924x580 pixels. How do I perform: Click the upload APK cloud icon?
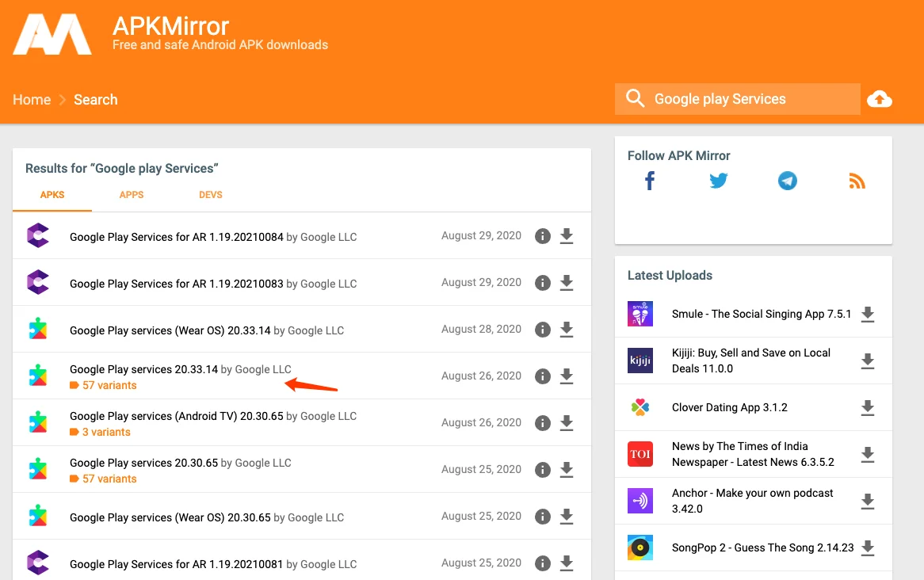[x=879, y=99]
